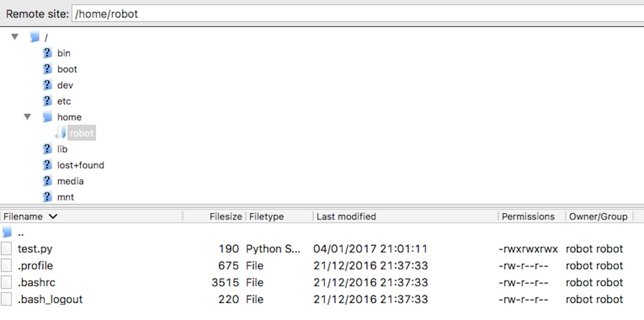
Task: Click the Filename sort chevron
Action: pyautogui.click(x=53, y=217)
